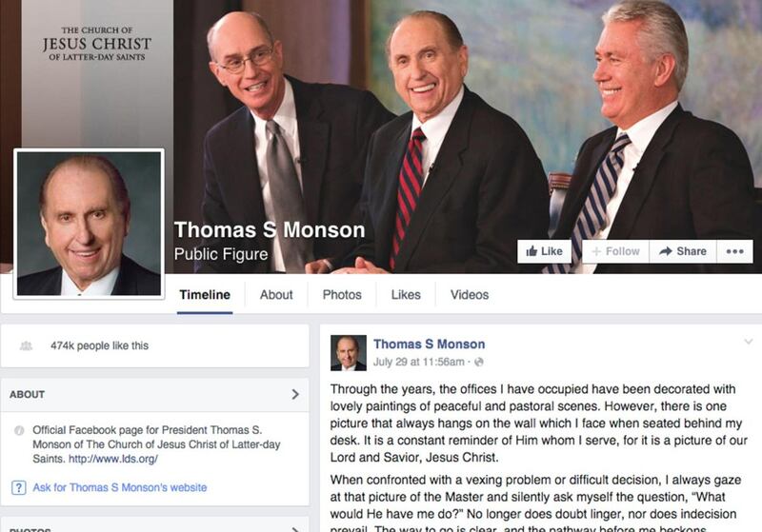Click the question mark website icon

point(18,487)
